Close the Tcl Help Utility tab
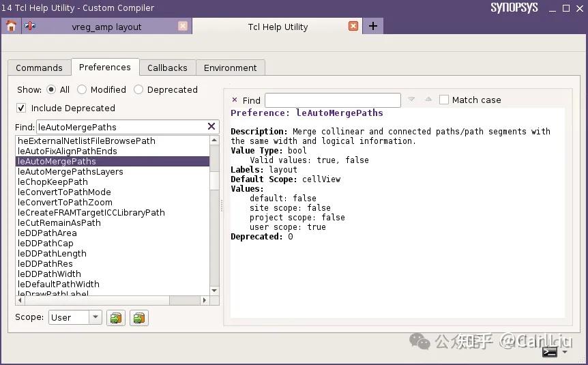 [353, 26]
